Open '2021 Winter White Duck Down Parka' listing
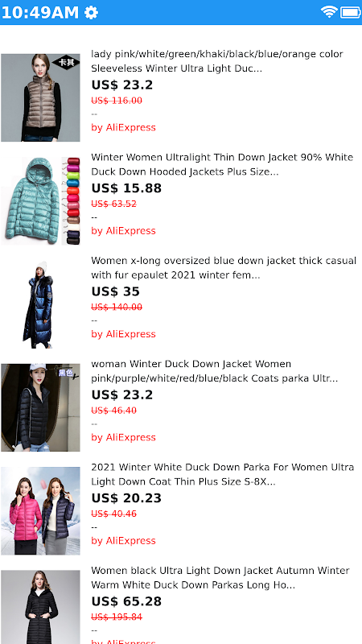Screen dimensions: 362x644 (223, 474)
